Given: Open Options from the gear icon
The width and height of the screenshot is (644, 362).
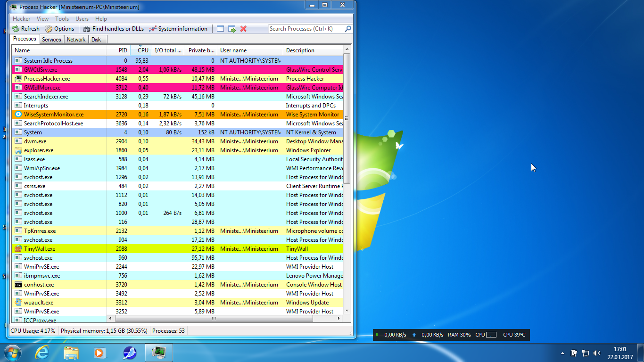Looking at the screenshot, I should pos(59,29).
